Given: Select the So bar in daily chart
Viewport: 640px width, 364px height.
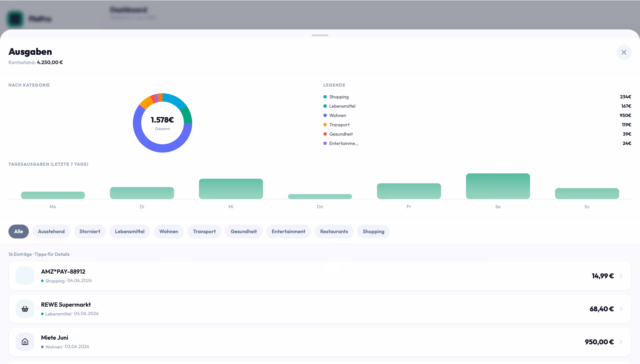Looking at the screenshot, I should tap(587, 193).
